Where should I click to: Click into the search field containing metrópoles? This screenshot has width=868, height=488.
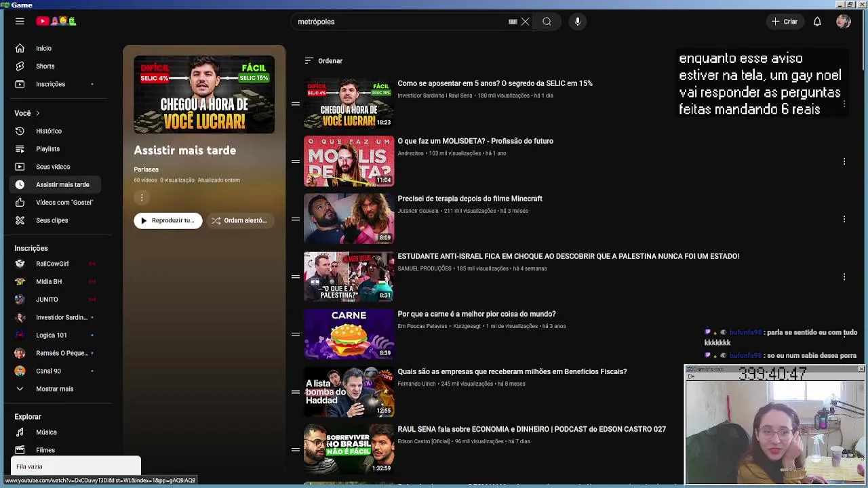click(400, 22)
